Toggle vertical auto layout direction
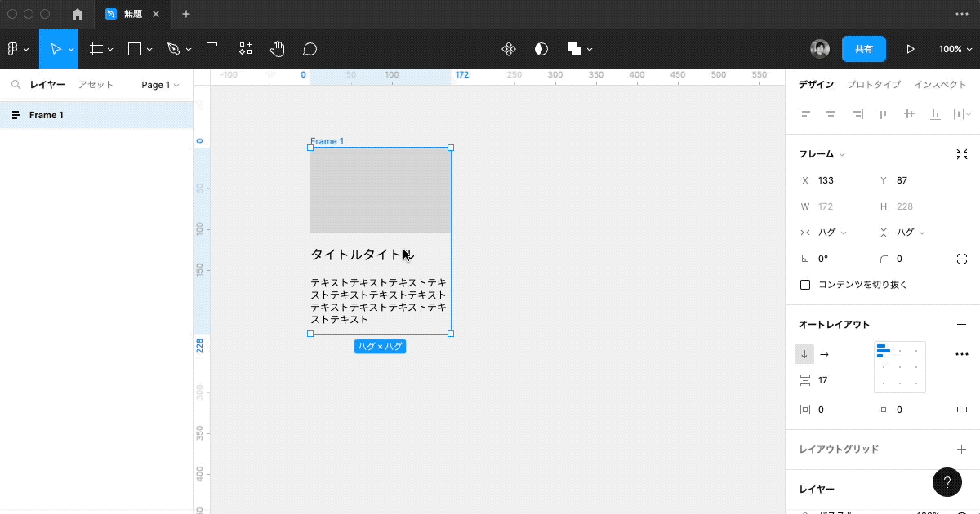The height and width of the screenshot is (514, 980). (x=804, y=354)
